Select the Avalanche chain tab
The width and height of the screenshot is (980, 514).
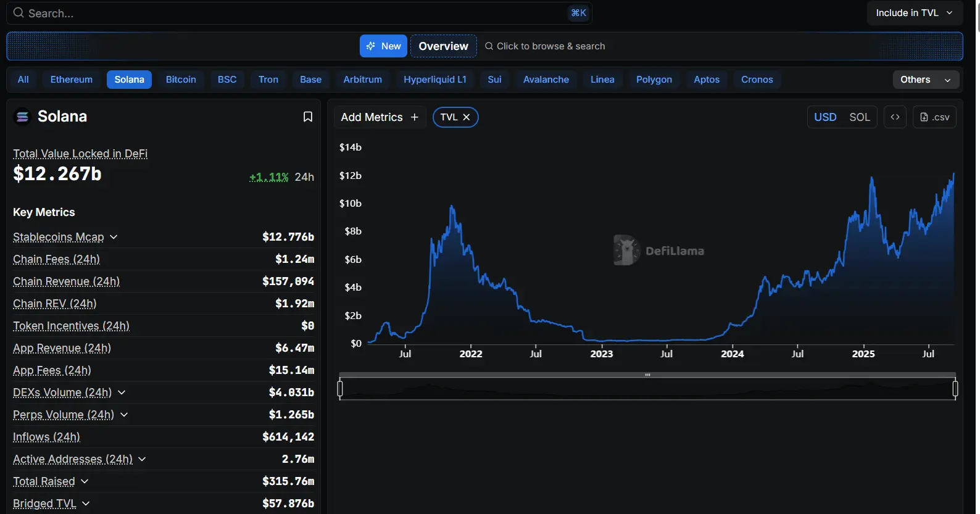coord(546,80)
